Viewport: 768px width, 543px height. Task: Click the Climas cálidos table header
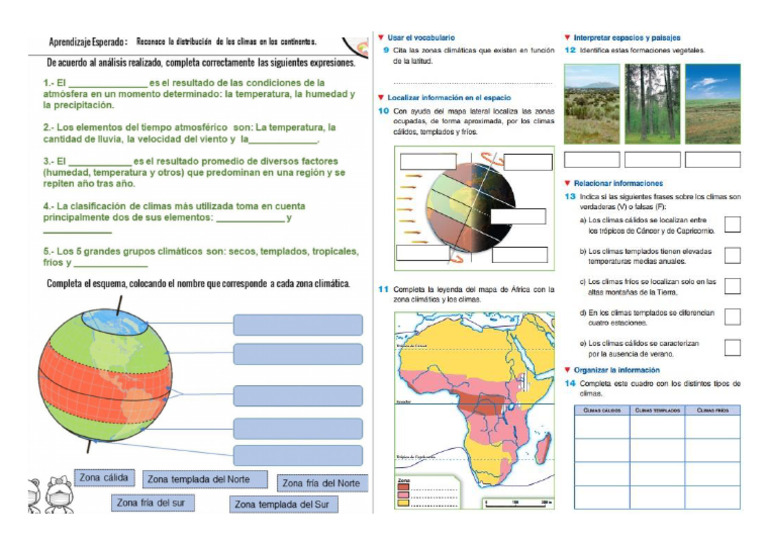[x=602, y=410]
